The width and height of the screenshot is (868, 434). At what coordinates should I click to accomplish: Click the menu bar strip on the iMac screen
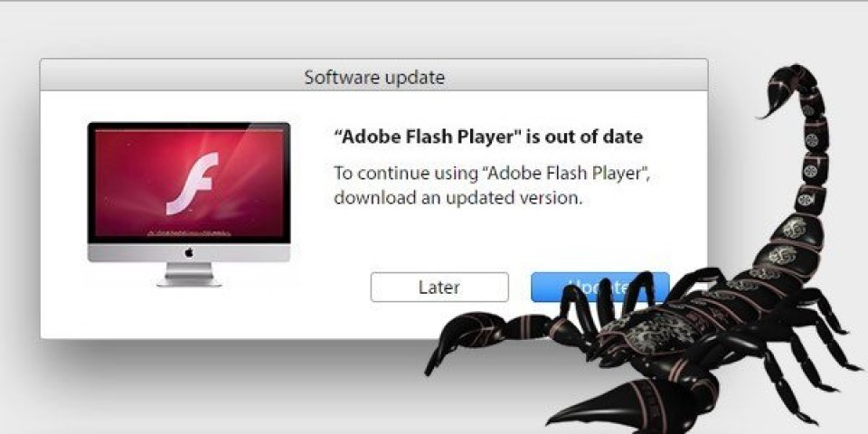[189, 131]
